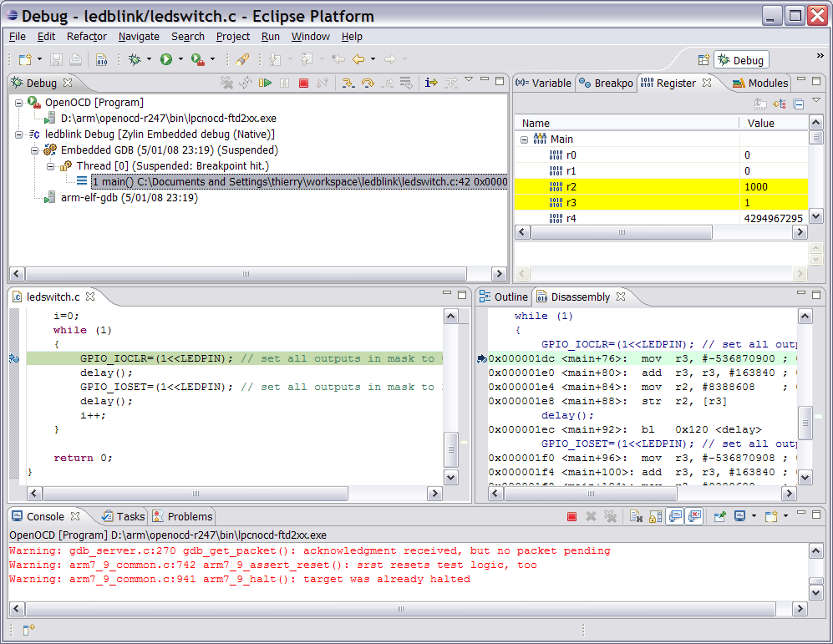Image resolution: width=833 pixels, height=644 pixels.
Task: Open the Debug launch dropdown arrow
Action: 149,59
